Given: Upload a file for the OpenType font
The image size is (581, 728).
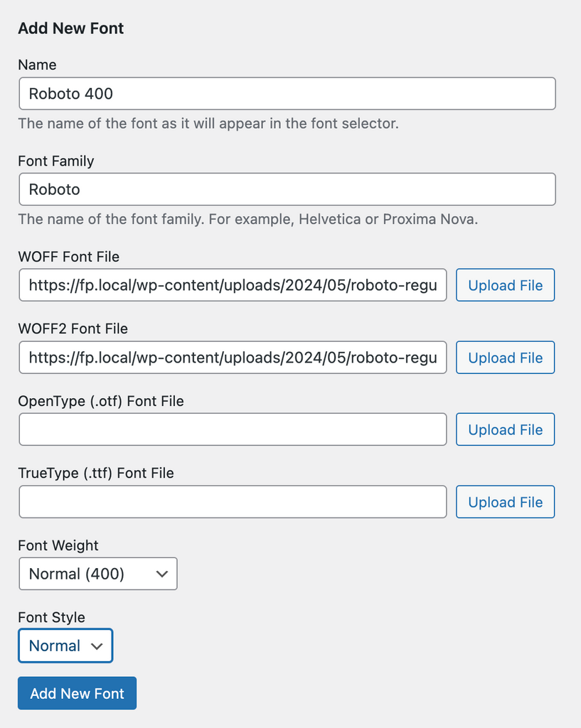Looking at the screenshot, I should [x=505, y=429].
